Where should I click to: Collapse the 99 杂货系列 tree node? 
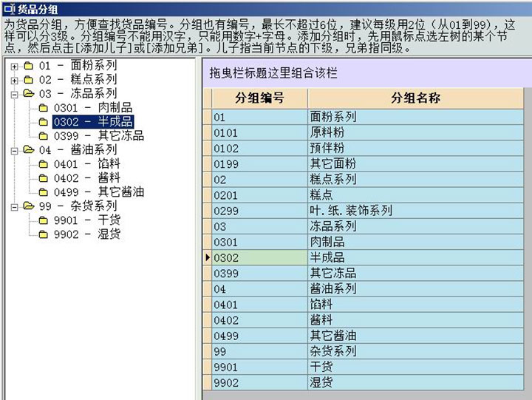pyautogui.click(x=14, y=206)
